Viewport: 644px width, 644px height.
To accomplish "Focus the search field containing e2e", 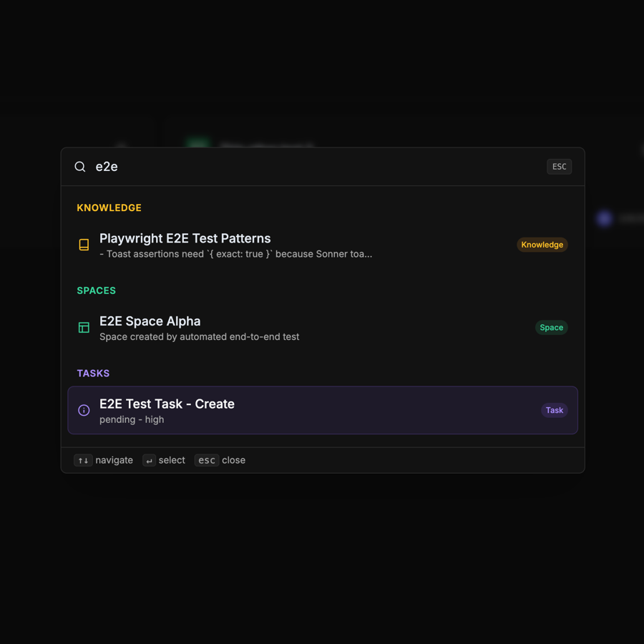I will 316,166.
